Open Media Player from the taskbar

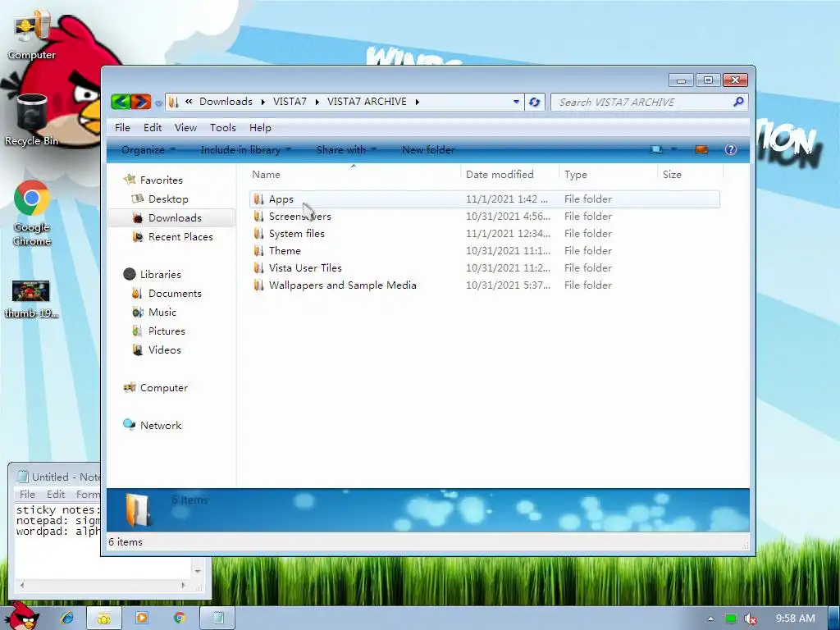tap(141, 619)
